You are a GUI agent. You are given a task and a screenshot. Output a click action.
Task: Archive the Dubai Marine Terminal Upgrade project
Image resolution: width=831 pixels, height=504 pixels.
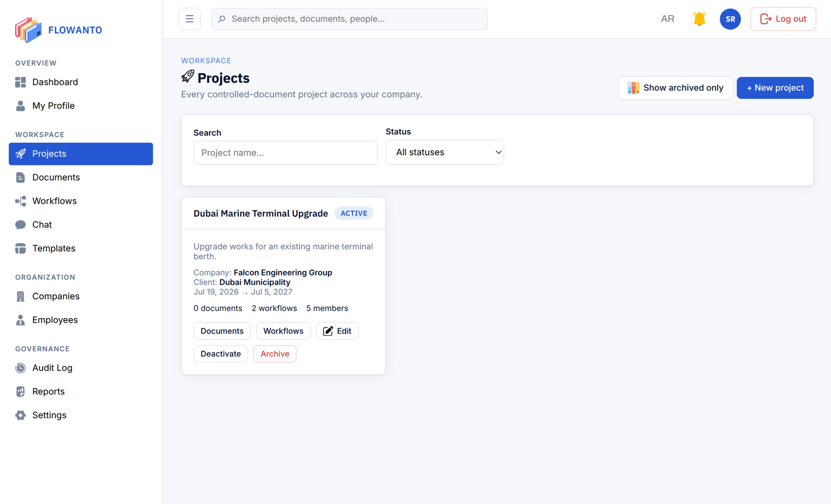tap(275, 354)
